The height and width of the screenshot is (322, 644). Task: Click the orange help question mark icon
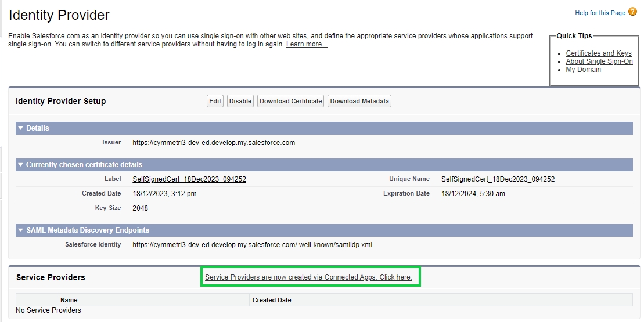pos(632,12)
